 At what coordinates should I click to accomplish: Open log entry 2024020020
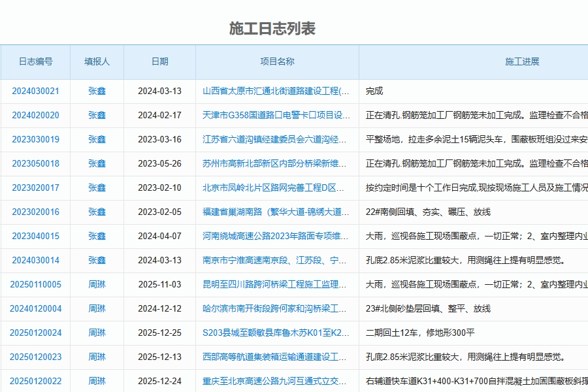pyautogui.click(x=33, y=115)
